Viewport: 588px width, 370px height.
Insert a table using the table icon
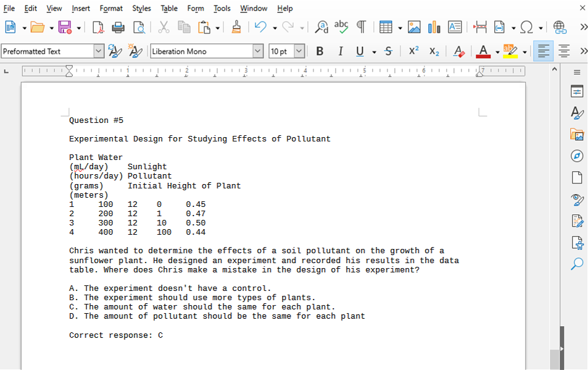point(386,27)
